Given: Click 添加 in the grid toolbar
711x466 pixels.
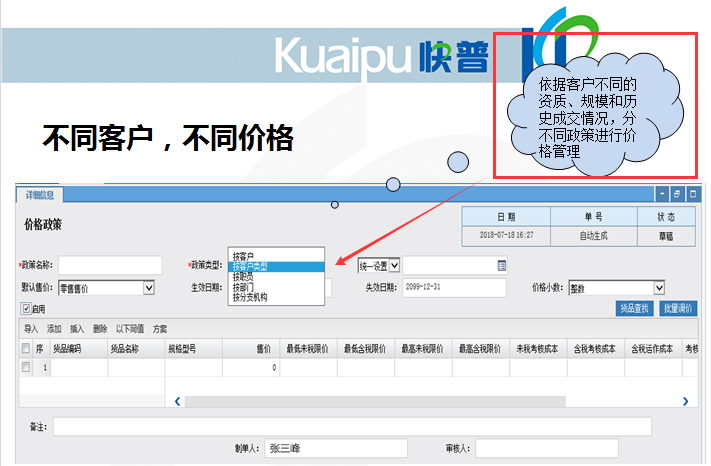Looking at the screenshot, I should click(x=54, y=329).
